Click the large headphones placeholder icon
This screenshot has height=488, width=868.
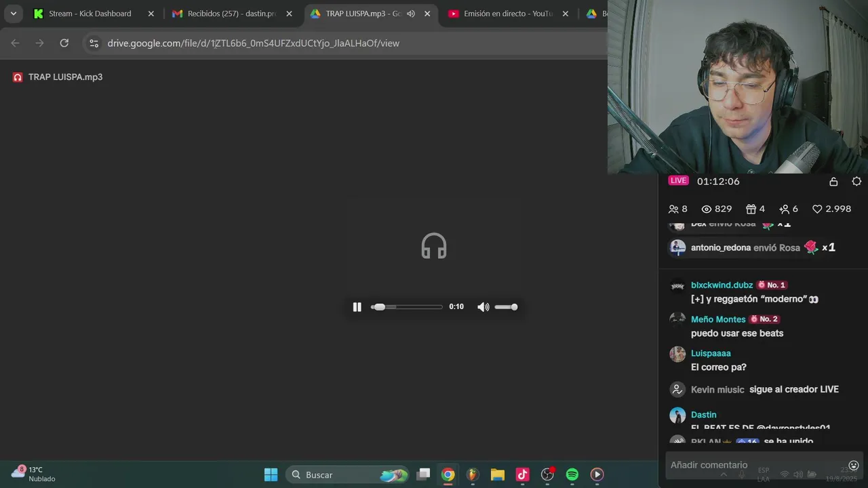434,246
